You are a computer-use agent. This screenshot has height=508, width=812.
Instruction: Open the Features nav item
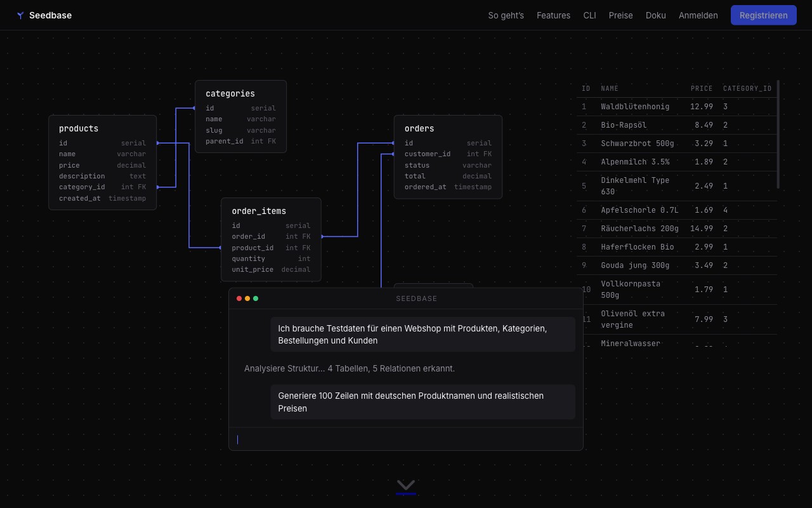tap(553, 15)
